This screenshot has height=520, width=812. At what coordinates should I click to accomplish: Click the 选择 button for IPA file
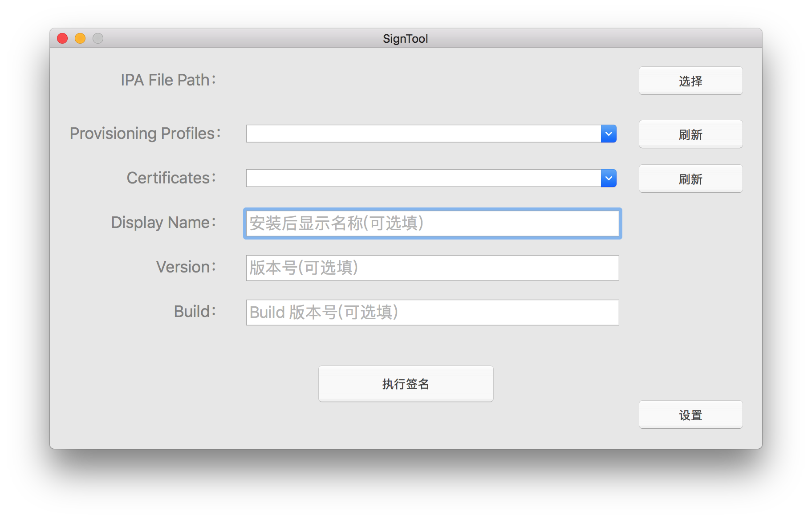[x=690, y=81]
